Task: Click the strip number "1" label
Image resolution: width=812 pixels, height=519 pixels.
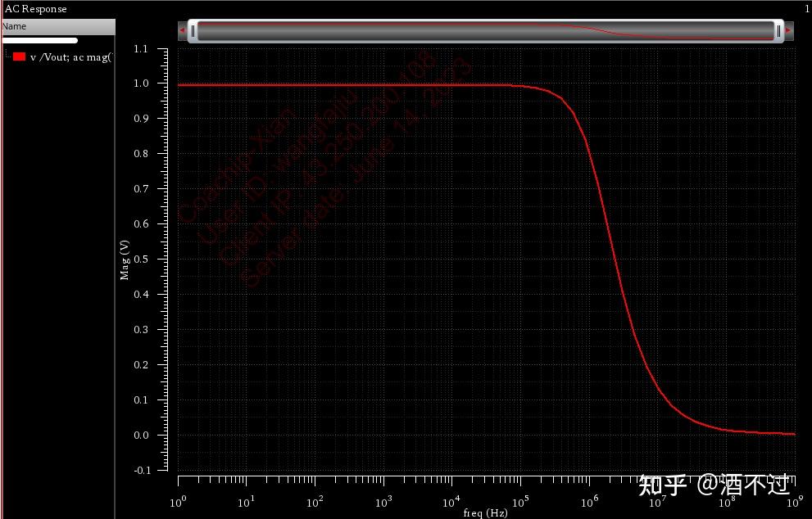Action: [806, 9]
